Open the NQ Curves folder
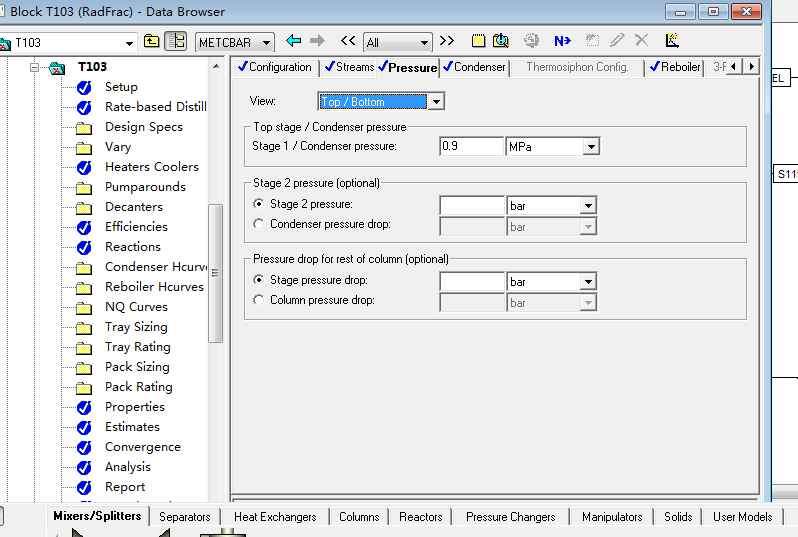Viewport: 798px width, 537px height. point(136,306)
